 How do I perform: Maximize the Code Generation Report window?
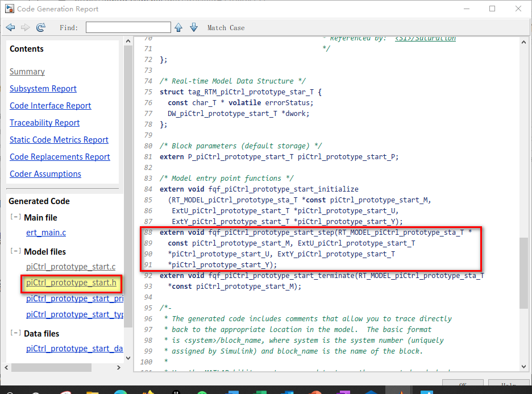(x=492, y=9)
